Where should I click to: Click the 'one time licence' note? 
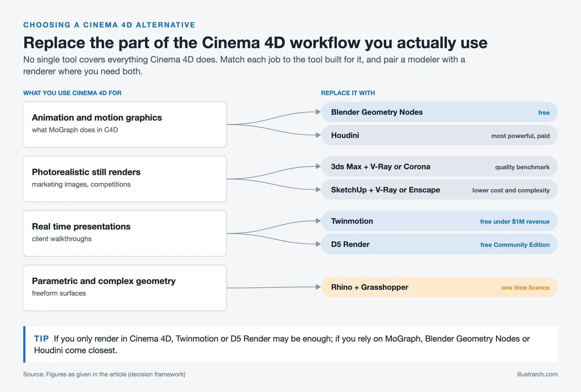pyautogui.click(x=525, y=287)
